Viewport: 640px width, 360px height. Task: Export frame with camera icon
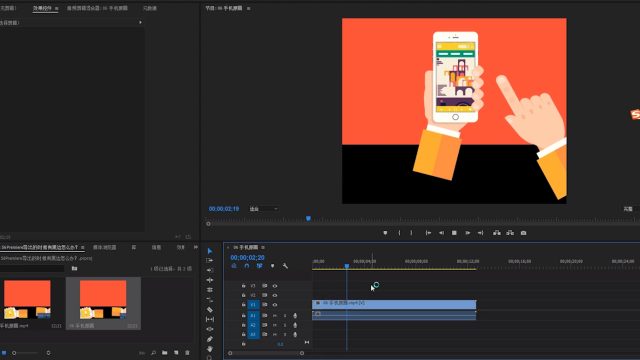(523, 233)
